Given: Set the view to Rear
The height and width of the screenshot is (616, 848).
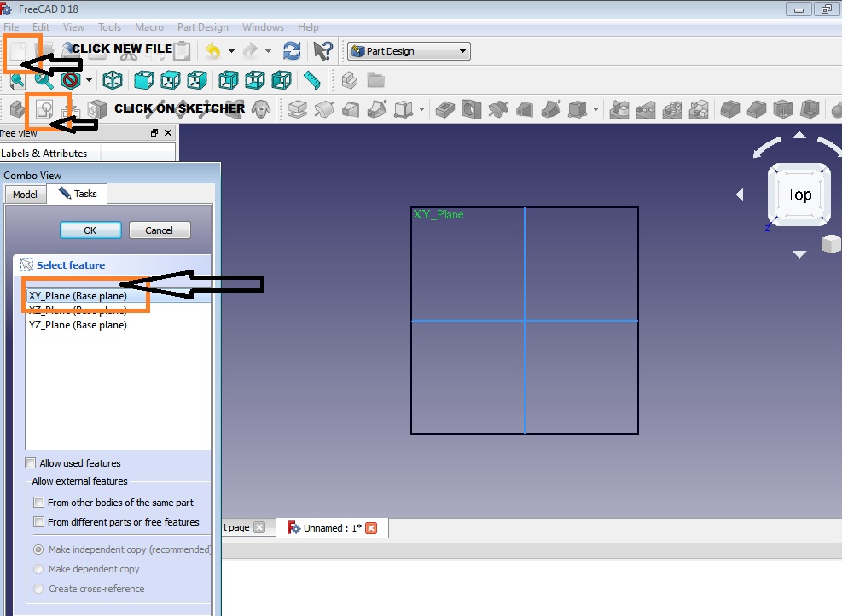Looking at the screenshot, I should (229, 80).
